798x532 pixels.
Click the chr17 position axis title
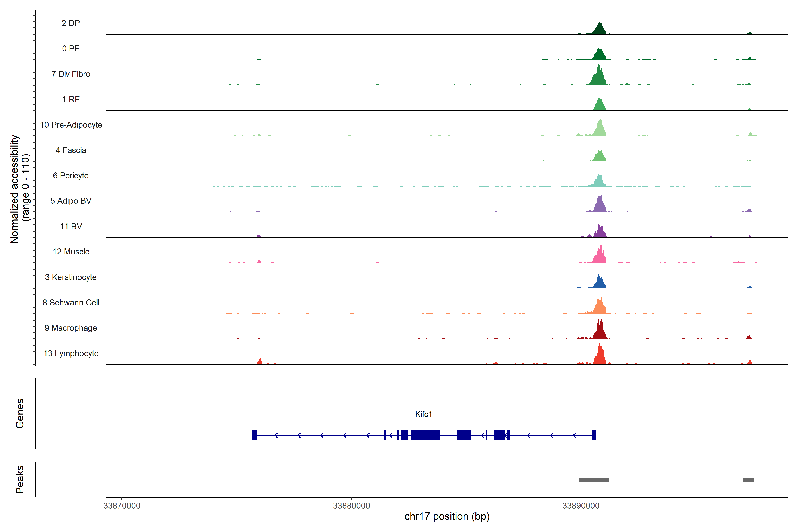[x=447, y=516]
